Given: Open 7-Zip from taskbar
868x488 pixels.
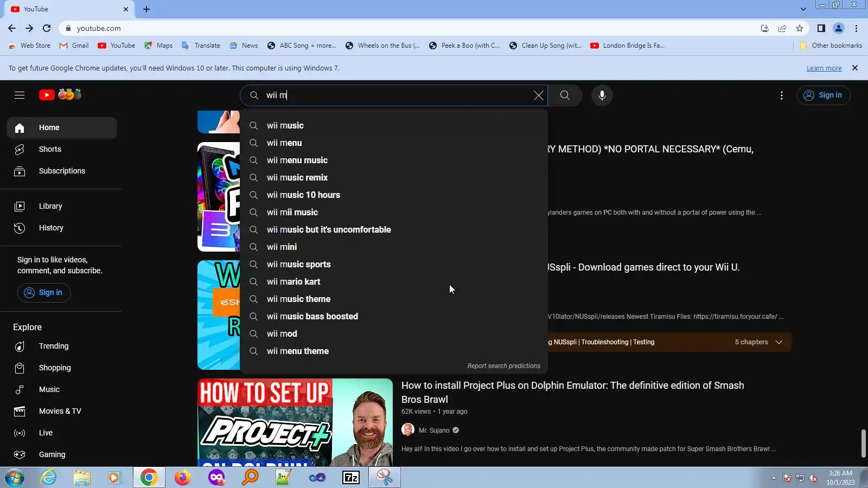Looking at the screenshot, I should point(350,478).
